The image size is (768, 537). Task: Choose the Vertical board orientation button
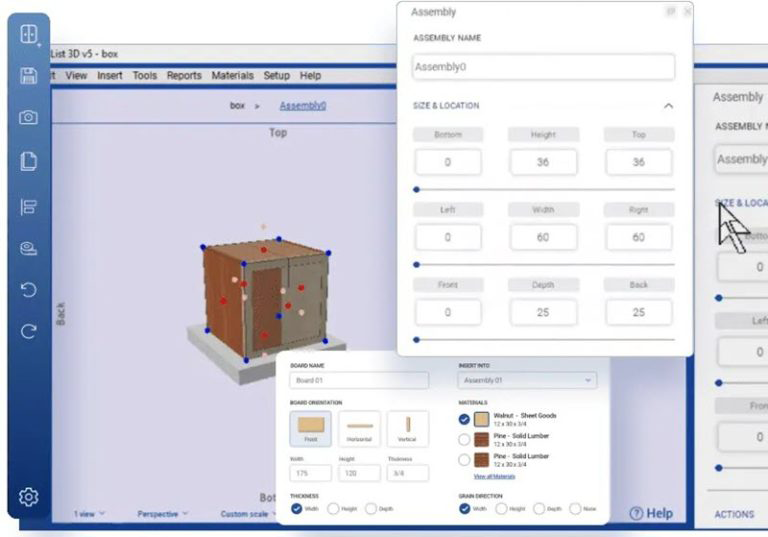coord(407,428)
